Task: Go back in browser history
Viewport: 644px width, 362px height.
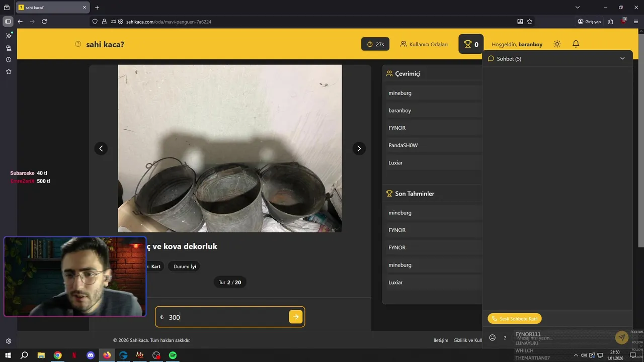Action: click(x=20, y=22)
